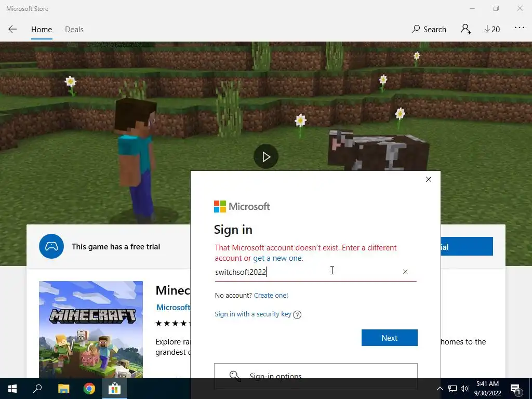Viewport: 532px width, 399px height.
Task: Click Microsoft Store taskbar icon
Action: [115, 389]
